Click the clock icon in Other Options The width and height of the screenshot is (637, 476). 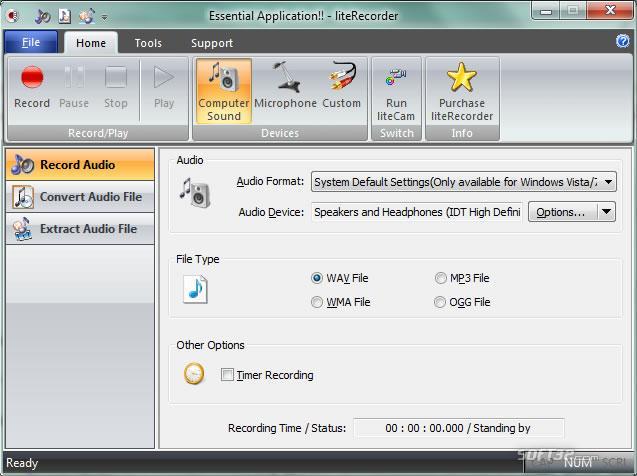pyautogui.click(x=194, y=374)
